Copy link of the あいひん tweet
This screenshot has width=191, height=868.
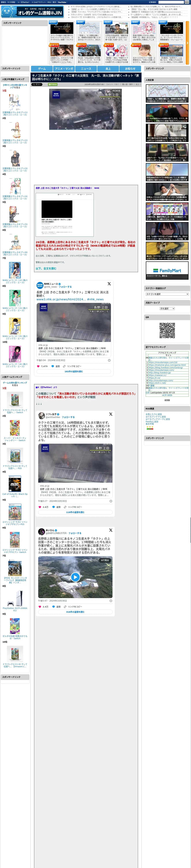(73, 607)
